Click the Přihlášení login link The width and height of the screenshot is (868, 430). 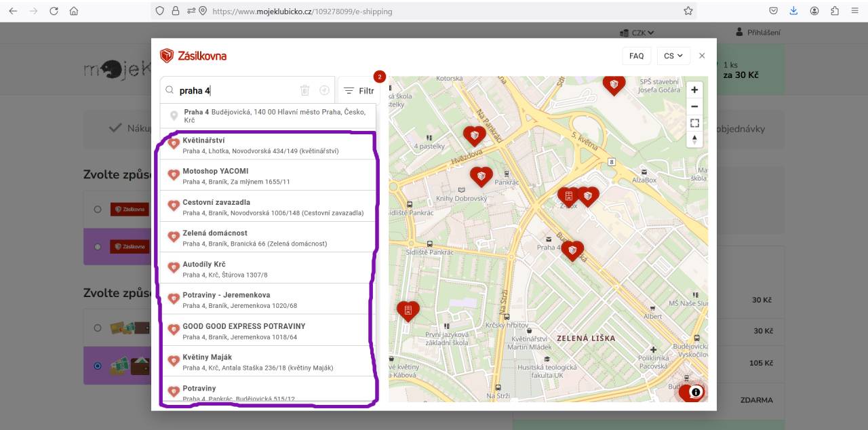[758, 33]
